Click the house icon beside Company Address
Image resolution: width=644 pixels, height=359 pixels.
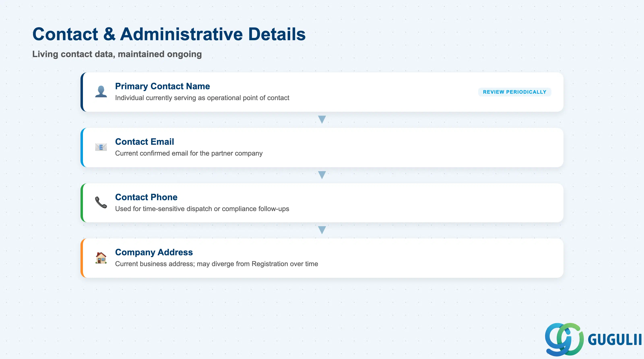101,258
